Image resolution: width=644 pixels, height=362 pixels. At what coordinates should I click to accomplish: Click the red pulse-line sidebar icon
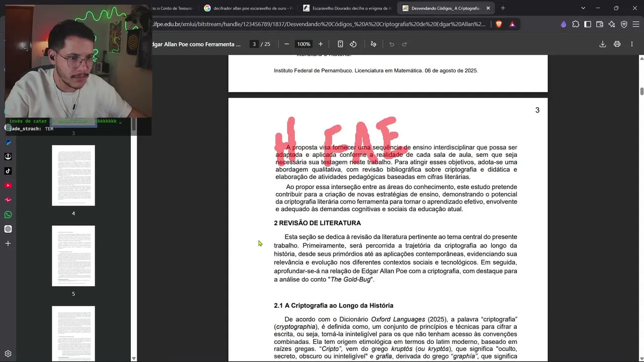(x=8, y=200)
